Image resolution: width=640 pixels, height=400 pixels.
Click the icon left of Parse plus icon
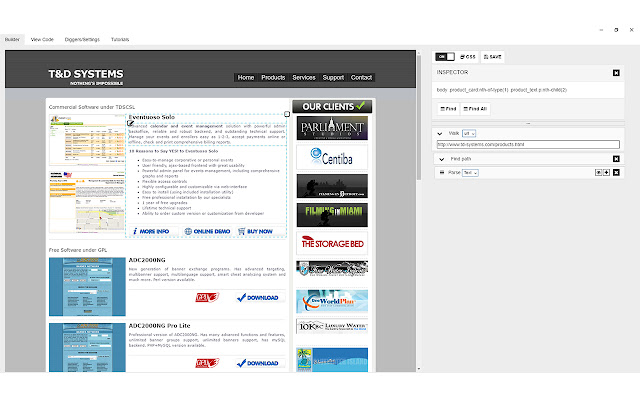pyautogui.click(x=598, y=173)
